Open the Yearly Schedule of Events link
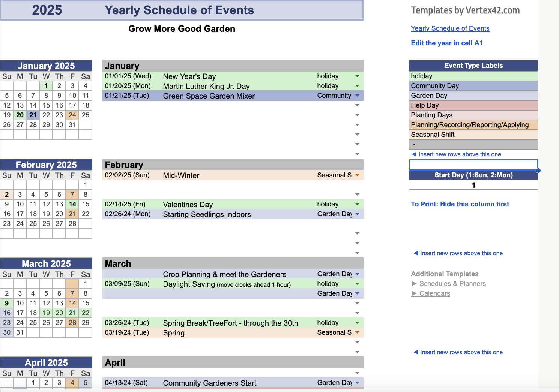The width and height of the screenshot is (559, 392). pos(450,28)
